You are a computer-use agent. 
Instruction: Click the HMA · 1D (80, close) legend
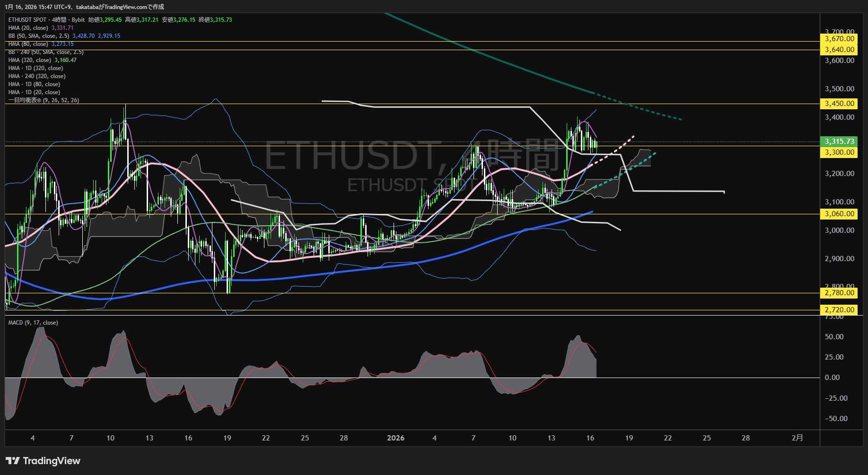(x=34, y=84)
